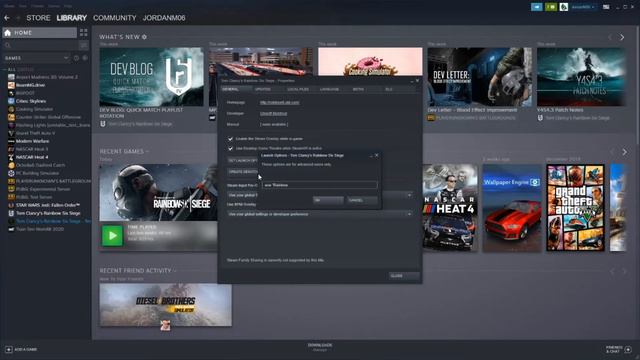640x360 pixels.
Task: Open What's New settings gear icon
Action: click(144, 37)
